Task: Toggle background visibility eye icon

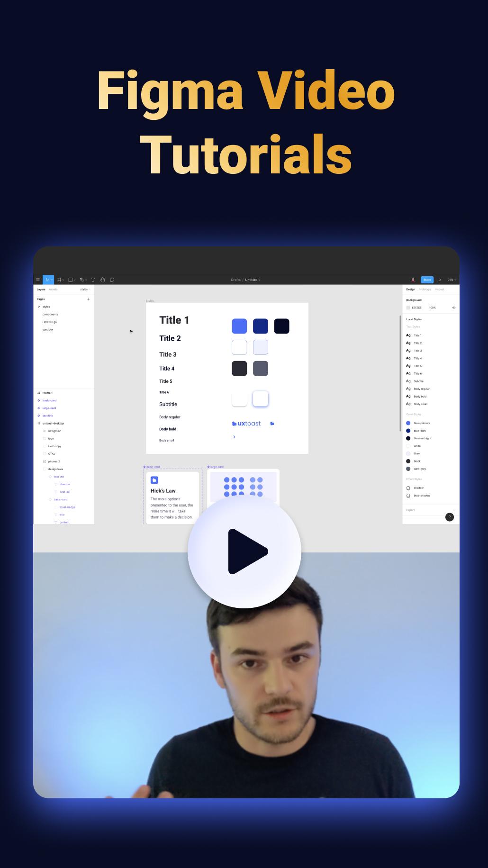Action: pyautogui.click(x=453, y=308)
